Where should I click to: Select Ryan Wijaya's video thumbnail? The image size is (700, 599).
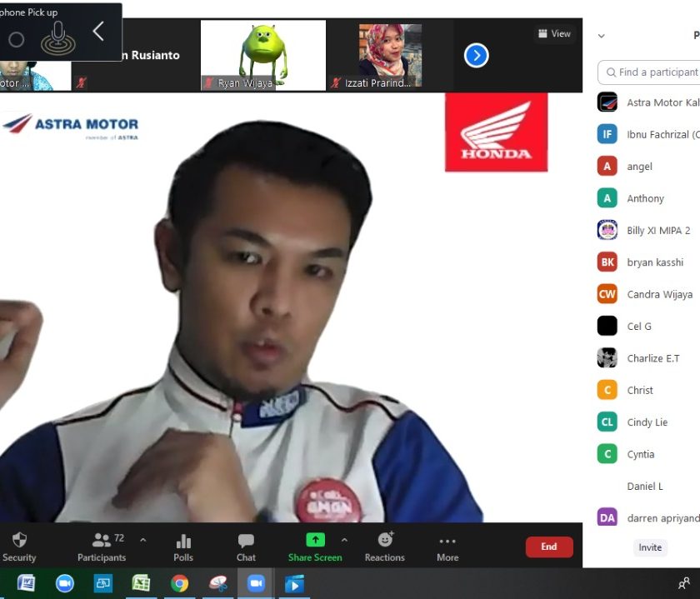(x=263, y=55)
